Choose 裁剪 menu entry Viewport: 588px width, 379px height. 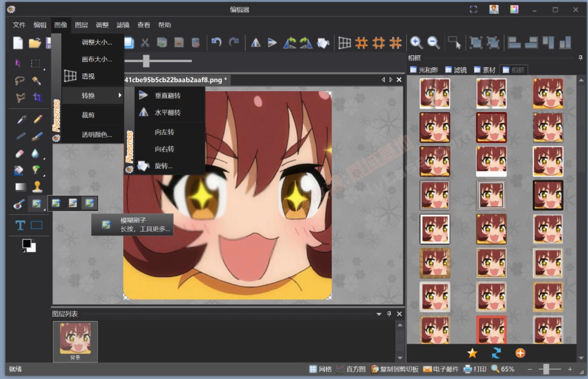click(x=93, y=115)
